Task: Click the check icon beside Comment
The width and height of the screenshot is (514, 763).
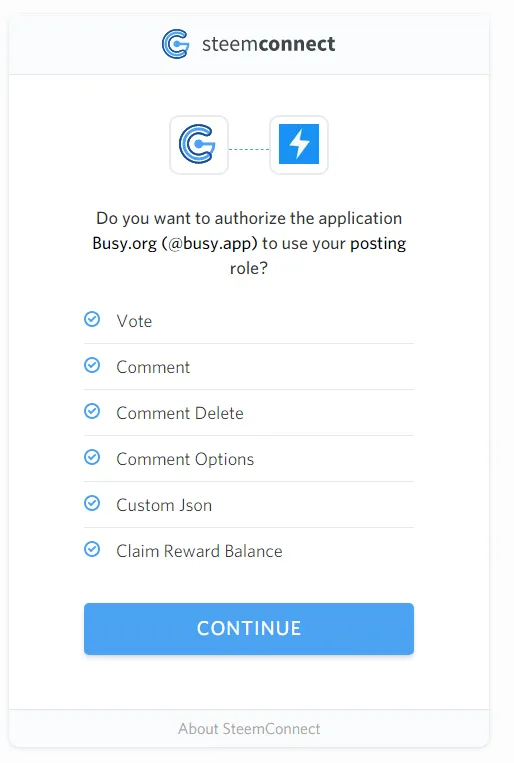Action: coord(92,365)
